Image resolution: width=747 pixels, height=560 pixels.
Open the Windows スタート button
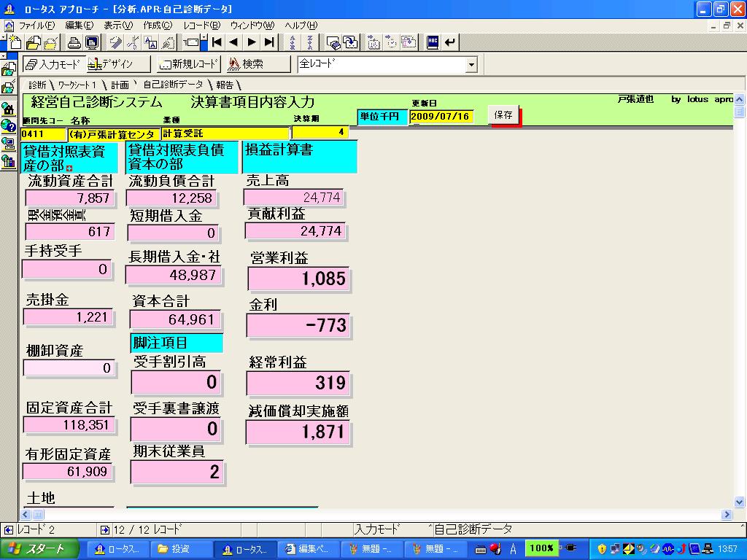(39, 549)
